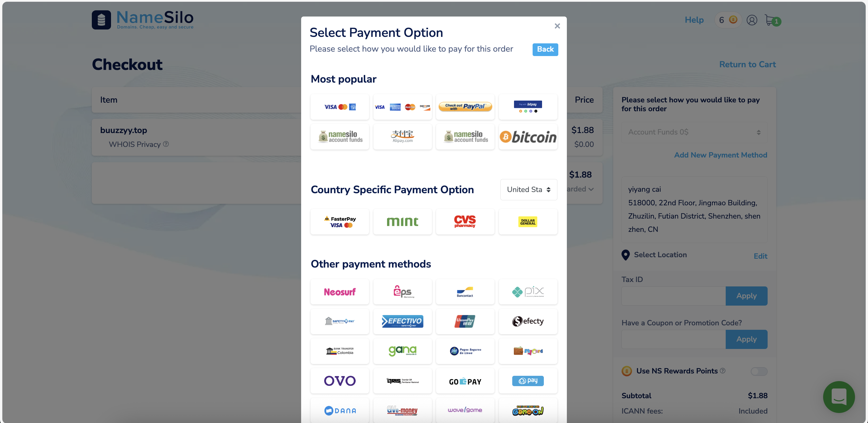
Task: Choose CVS pharmacy payment option
Action: coord(465,221)
